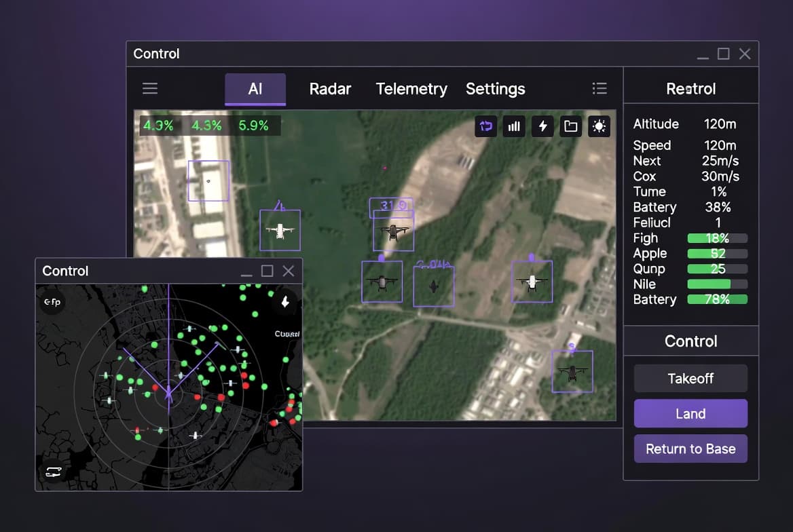Click the Apple 52 progress bar
The image size is (793, 532).
(x=717, y=253)
